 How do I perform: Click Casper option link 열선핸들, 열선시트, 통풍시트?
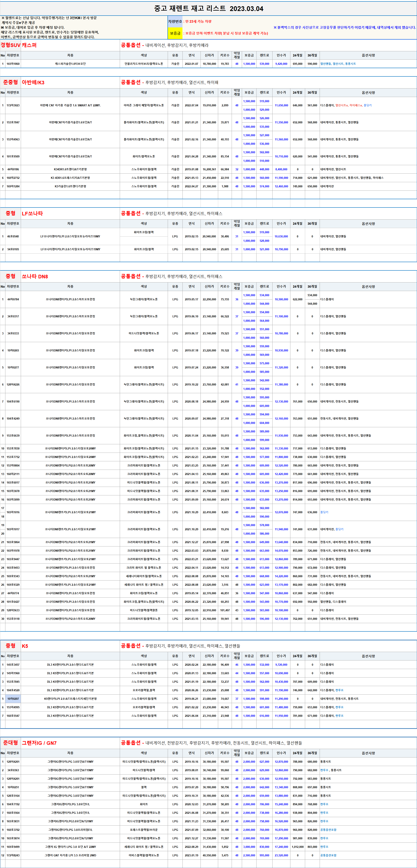point(338,64)
